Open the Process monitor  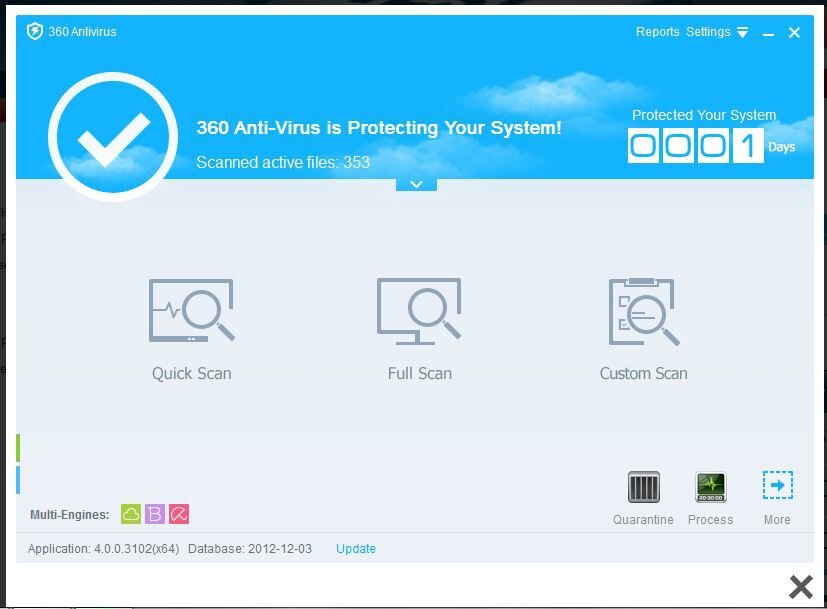click(x=710, y=488)
